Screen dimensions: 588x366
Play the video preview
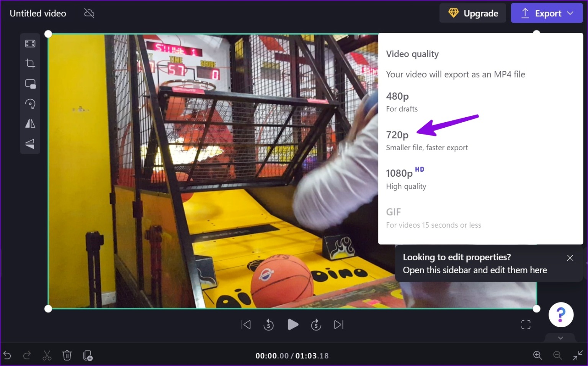click(x=293, y=324)
